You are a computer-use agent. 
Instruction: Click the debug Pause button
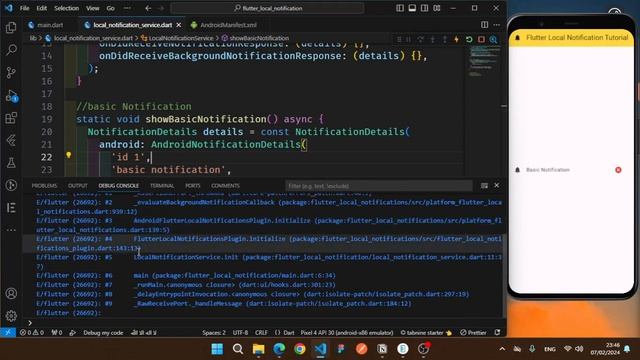coord(408,39)
